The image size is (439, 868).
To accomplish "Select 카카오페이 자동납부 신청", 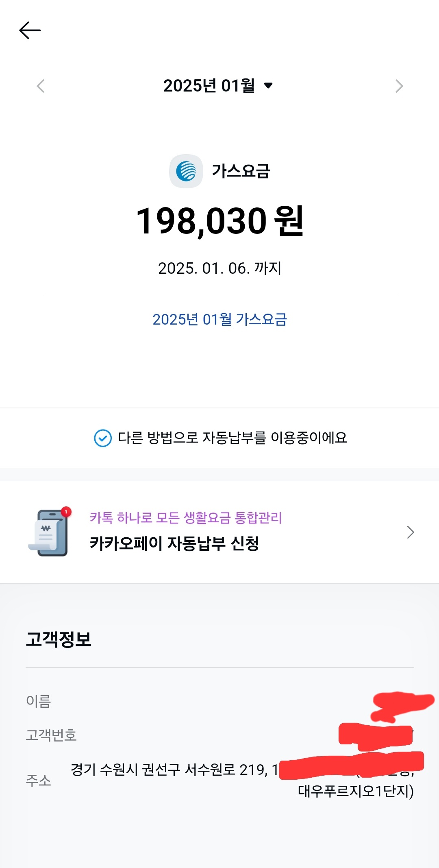I will click(174, 543).
